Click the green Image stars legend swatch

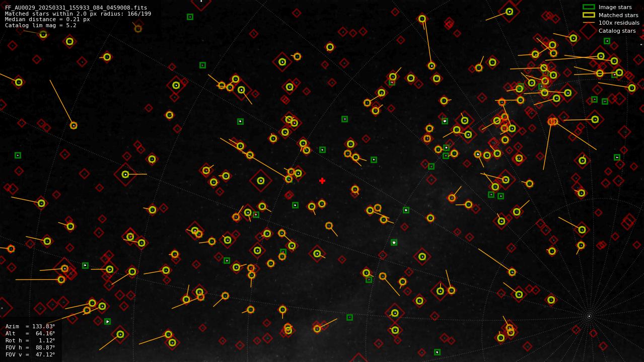589,7
